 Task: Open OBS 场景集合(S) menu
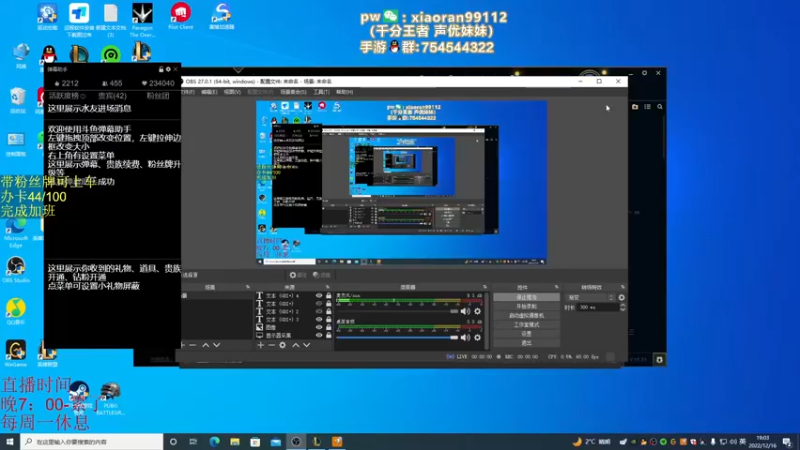click(293, 92)
